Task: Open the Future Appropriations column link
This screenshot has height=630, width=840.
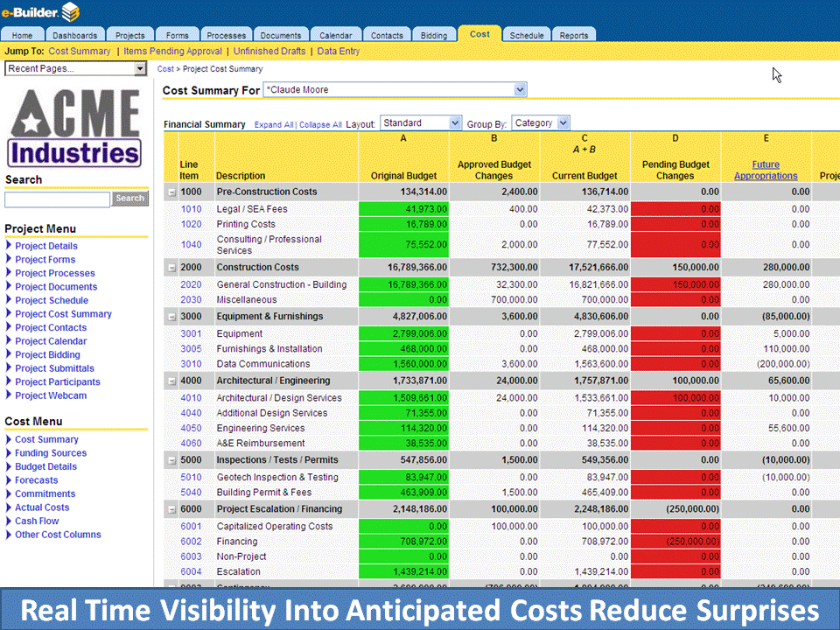Action: (766, 170)
